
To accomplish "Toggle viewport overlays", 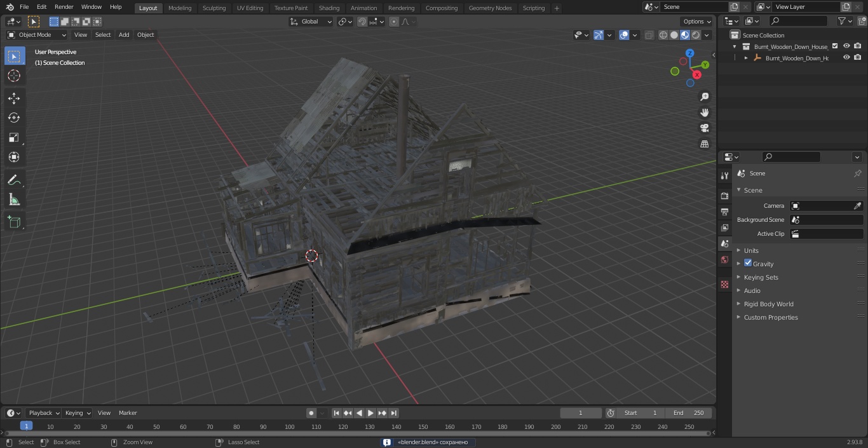I will (624, 35).
